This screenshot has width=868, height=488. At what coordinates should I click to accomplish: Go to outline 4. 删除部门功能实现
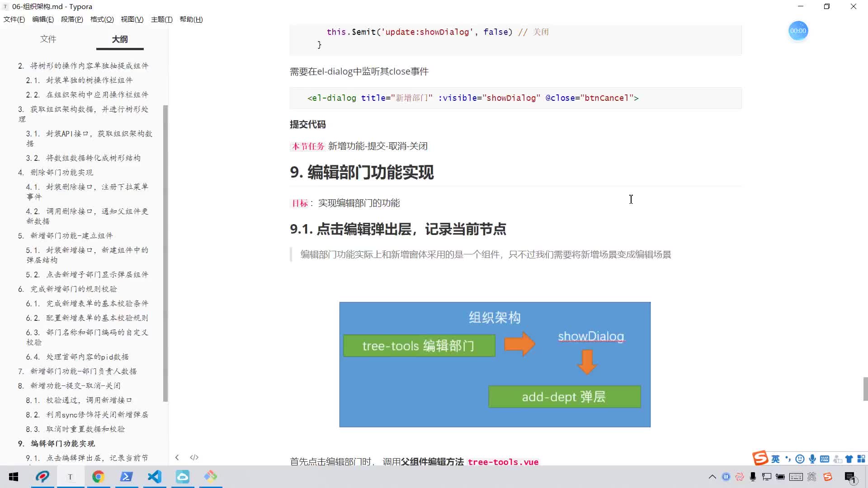coord(56,173)
